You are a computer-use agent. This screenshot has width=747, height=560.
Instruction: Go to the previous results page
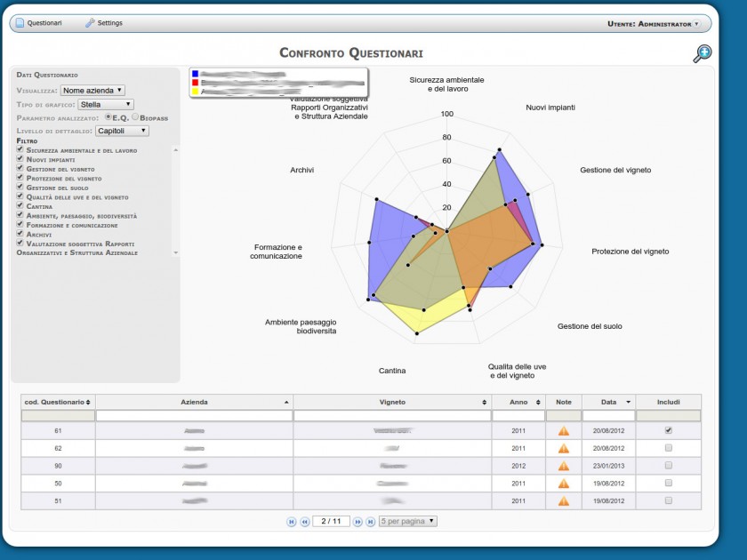pos(304,522)
